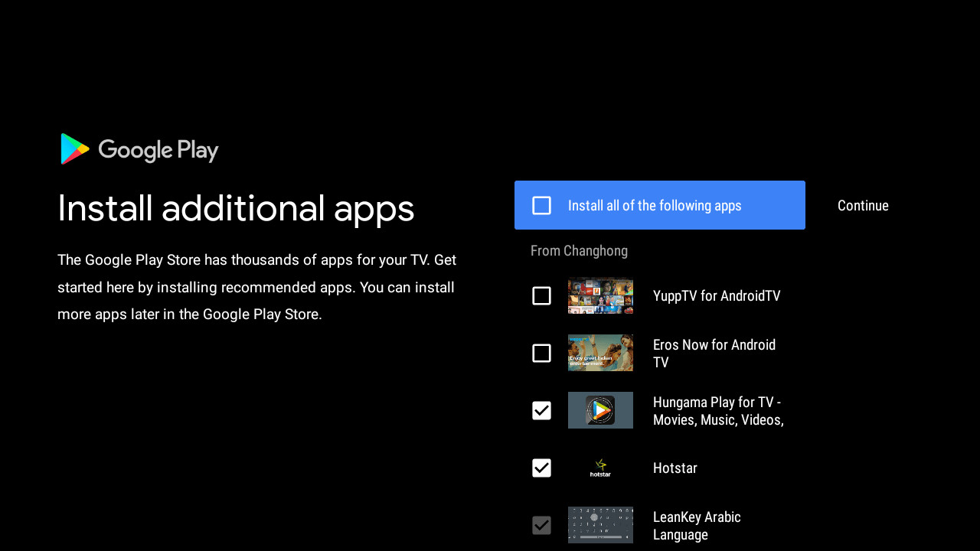Image resolution: width=980 pixels, height=551 pixels.
Task: Toggle the LeanKey Arabic Language checkbox
Action: 541,525
